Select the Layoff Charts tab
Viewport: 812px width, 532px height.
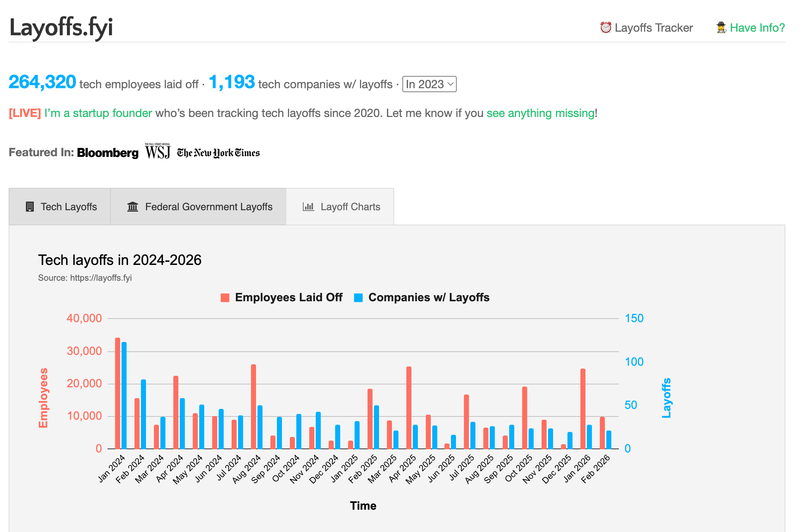350,207
